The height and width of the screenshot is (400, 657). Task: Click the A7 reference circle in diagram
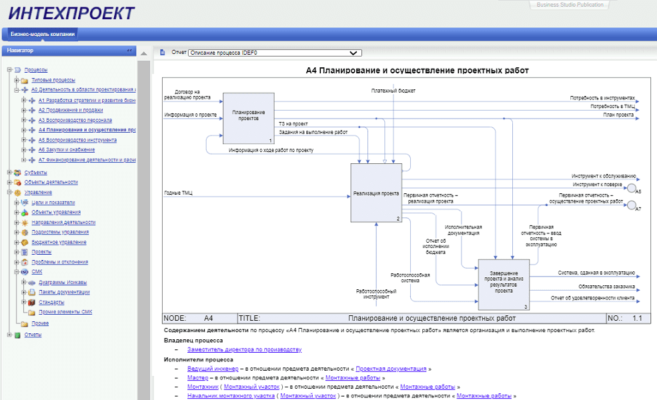pos(631,205)
